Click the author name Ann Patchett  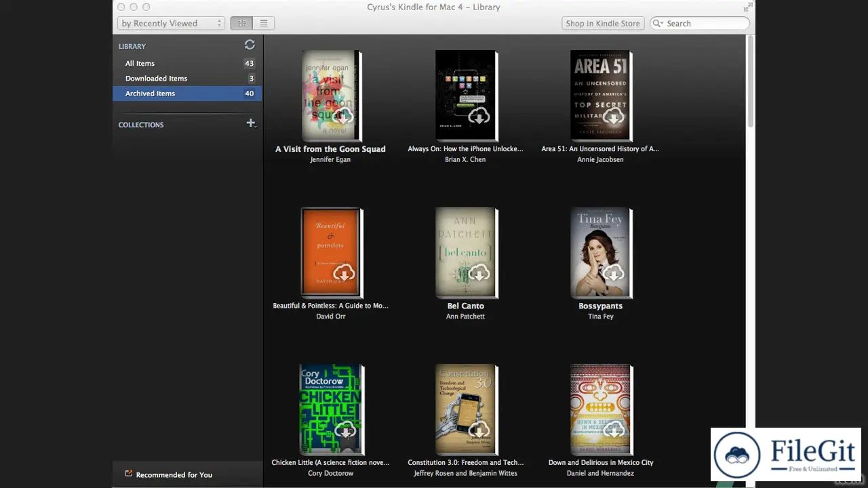[x=465, y=317]
